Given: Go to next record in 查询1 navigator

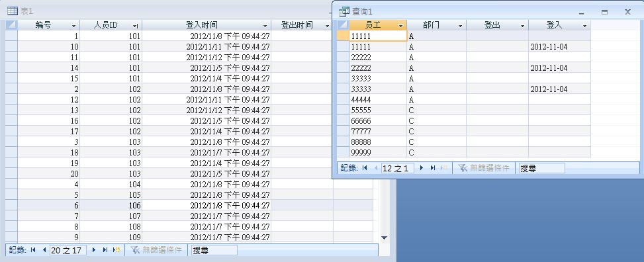Looking at the screenshot, I should coord(422,168).
